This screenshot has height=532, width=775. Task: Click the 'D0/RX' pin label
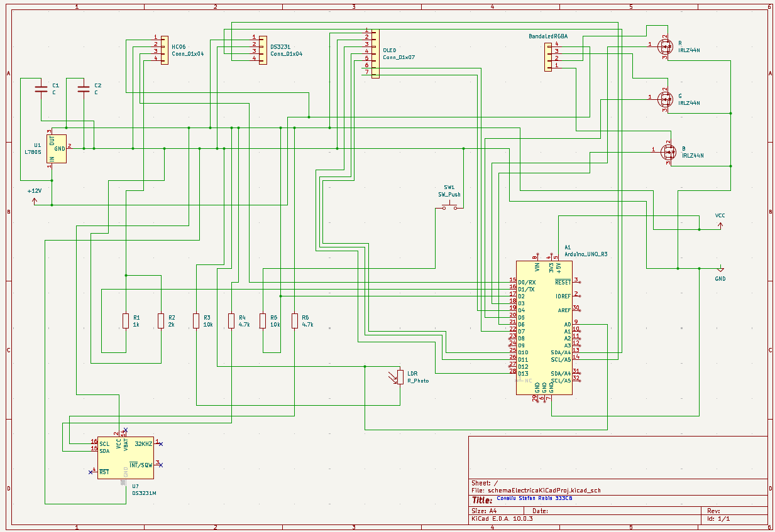[x=527, y=283]
